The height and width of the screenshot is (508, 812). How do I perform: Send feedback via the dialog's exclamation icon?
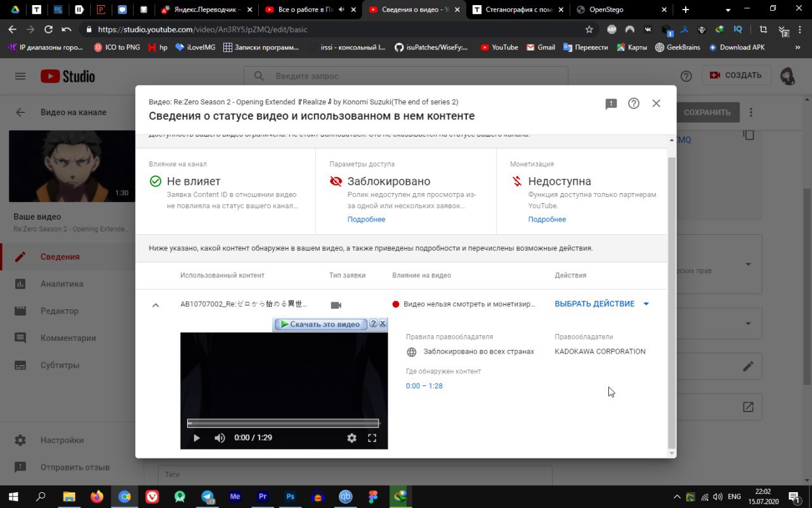[611, 104]
